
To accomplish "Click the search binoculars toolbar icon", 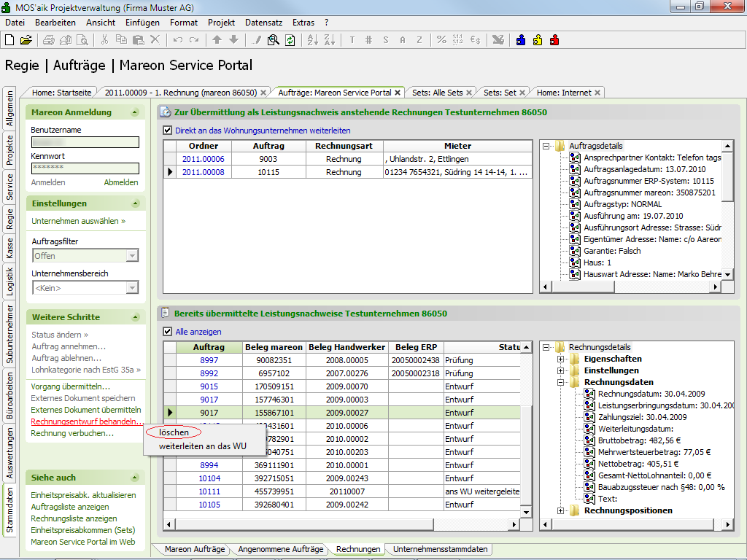I will tap(273, 40).
